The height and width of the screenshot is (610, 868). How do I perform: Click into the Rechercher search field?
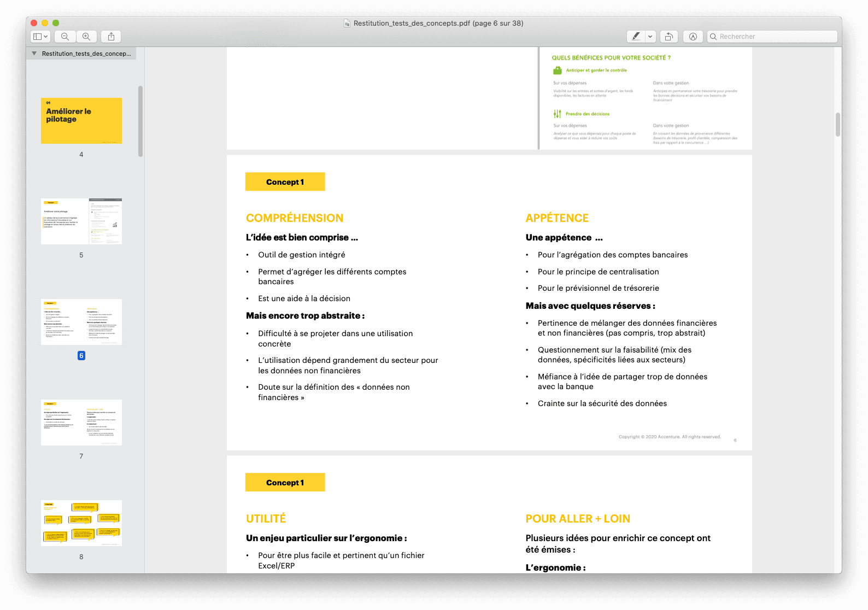pos(772,37)
